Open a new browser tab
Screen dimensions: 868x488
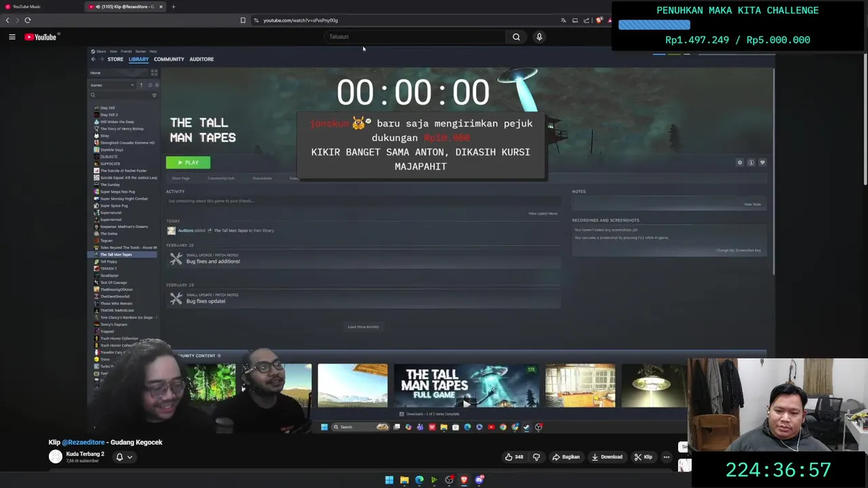click(173, 7)
